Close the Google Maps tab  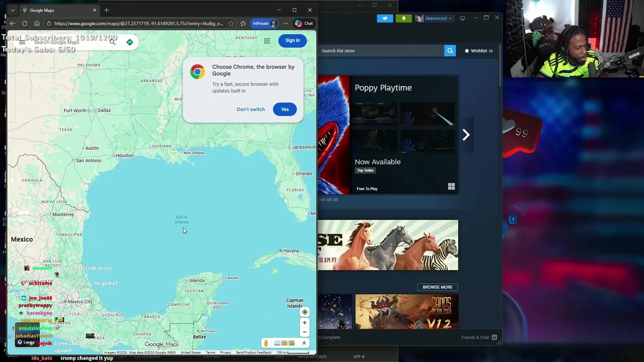[x=94, y=10]
